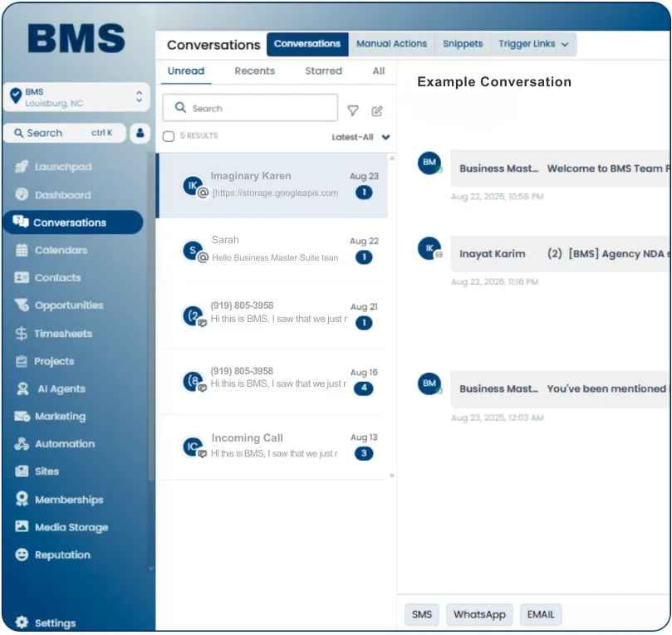
Task: Open the (919) 805-3958 conversation from Aug 16
Action: (x=272, y=381)
